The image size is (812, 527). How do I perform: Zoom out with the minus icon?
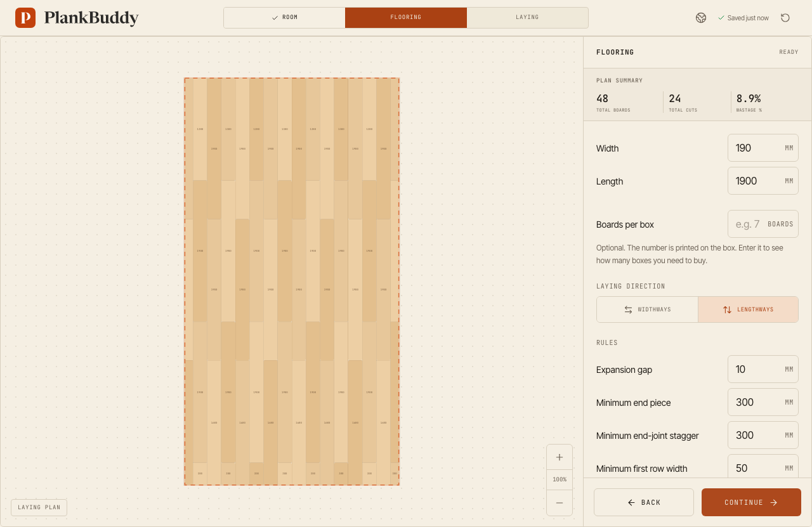coord(560,503)
